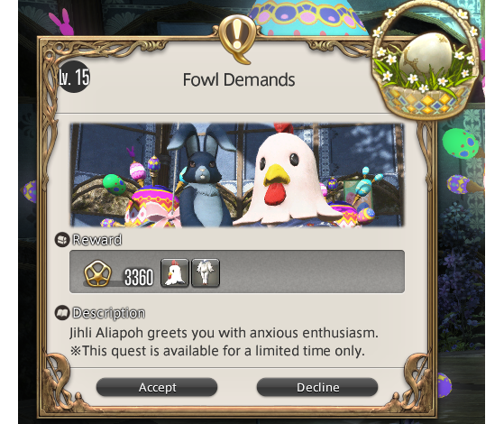
Task: Click the Fowl Demands quest title
Action: (239, 79)
